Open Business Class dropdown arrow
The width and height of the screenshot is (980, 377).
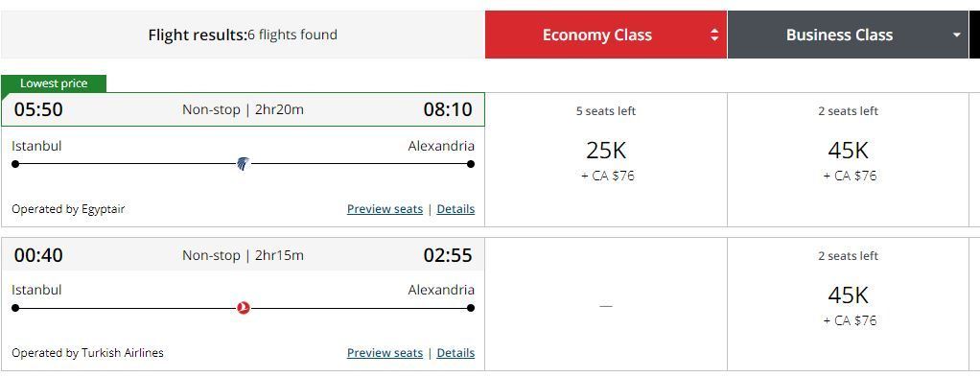(x=956, y=35)
